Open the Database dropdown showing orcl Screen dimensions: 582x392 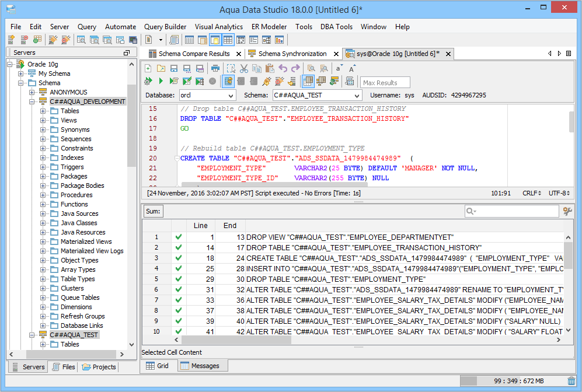tap(207, 95)
